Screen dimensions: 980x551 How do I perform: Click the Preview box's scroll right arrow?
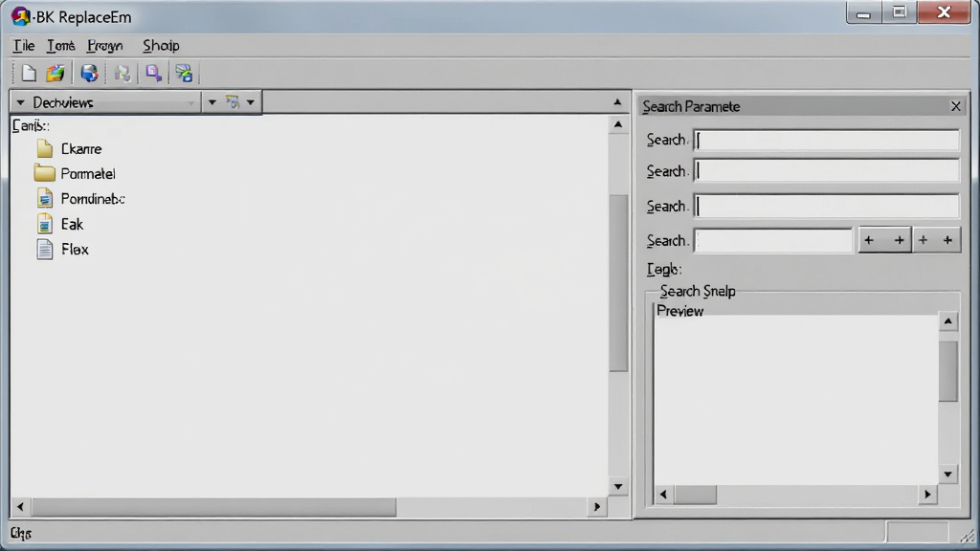pyautogui.click(x=927, y=495)
